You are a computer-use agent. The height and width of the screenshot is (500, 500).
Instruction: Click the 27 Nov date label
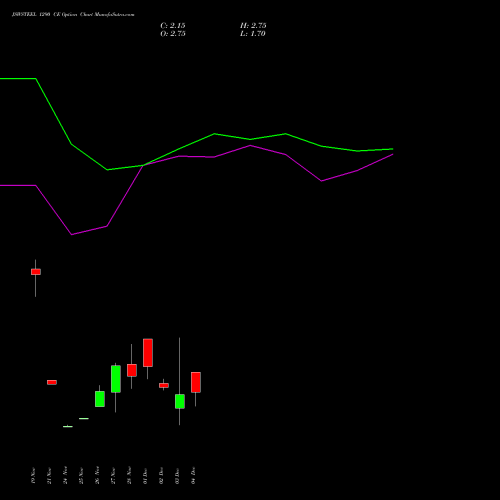pos(113,475)
